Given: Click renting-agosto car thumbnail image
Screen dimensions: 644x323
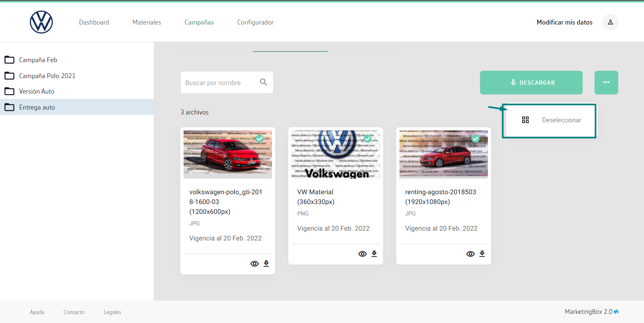Looking at the screenshot, I should 444,155.
